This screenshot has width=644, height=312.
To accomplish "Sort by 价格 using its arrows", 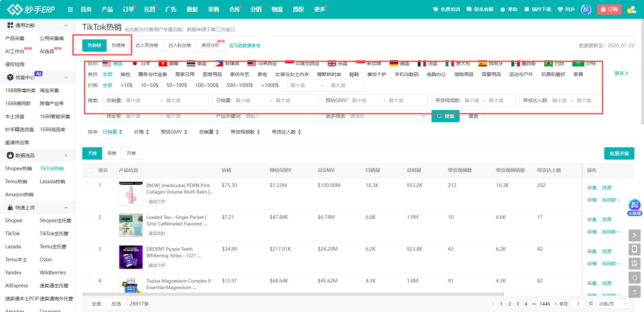I will [147, 132].
